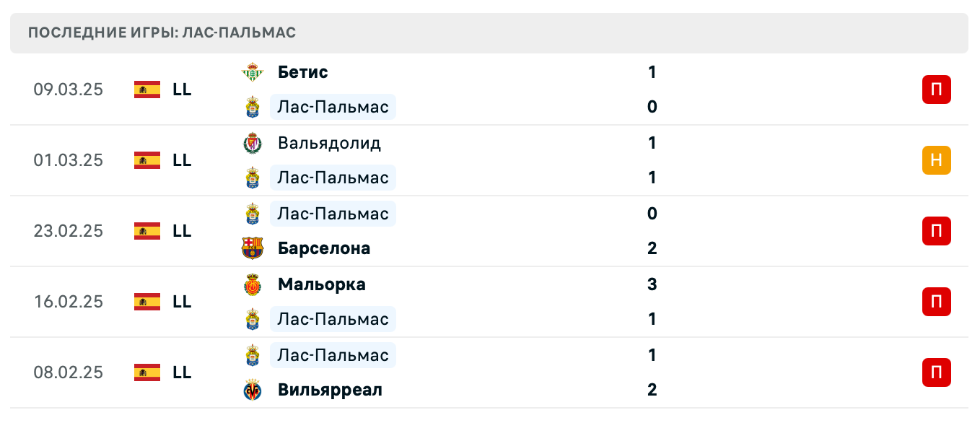This screenshot has height=423, width=980.
Task: Click the header ПОСЛЕДНИЕ ИГРЫ: ЛАС-ПАЛЬМАС
Action: coord(162,32)
